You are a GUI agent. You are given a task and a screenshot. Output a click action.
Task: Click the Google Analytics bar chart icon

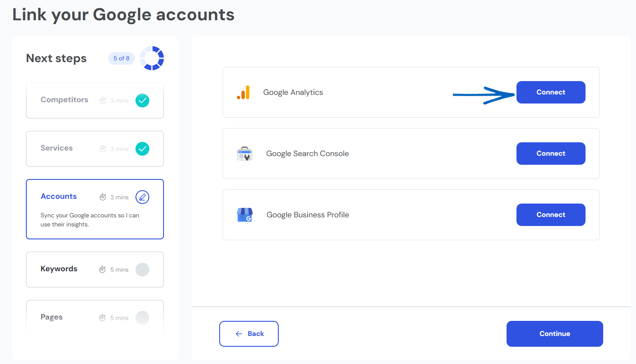click(243, 92)
